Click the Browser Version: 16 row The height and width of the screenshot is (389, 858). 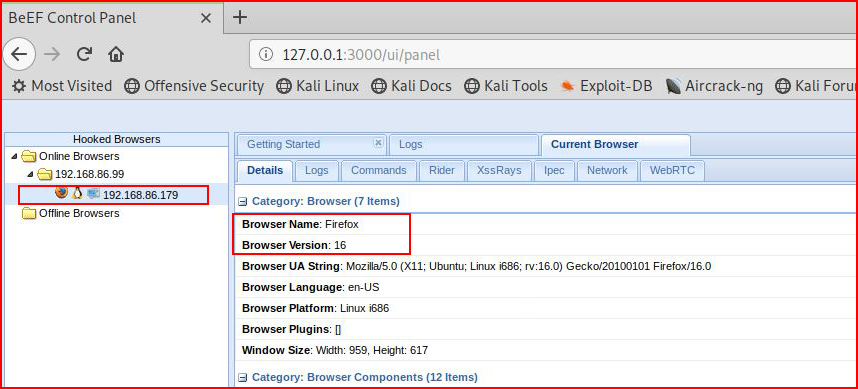[x=546, y=245]
